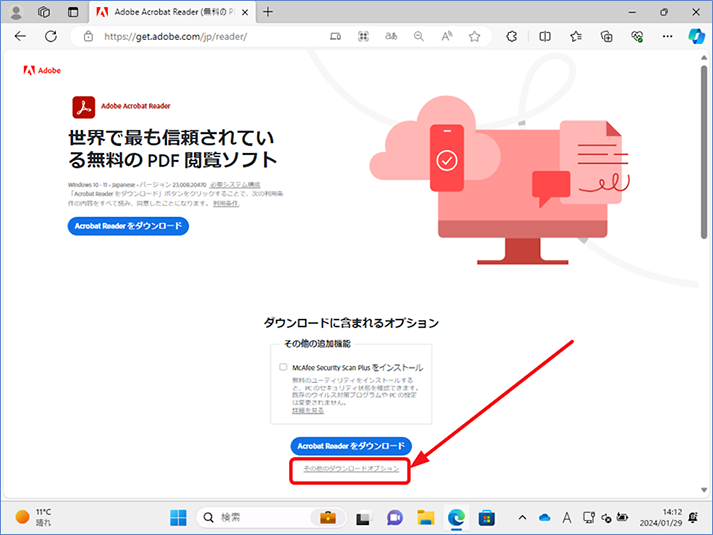The image size is (713, 535).
Task: Open Microsoft Store from taskbar
Action: click(x=487, y=518)
